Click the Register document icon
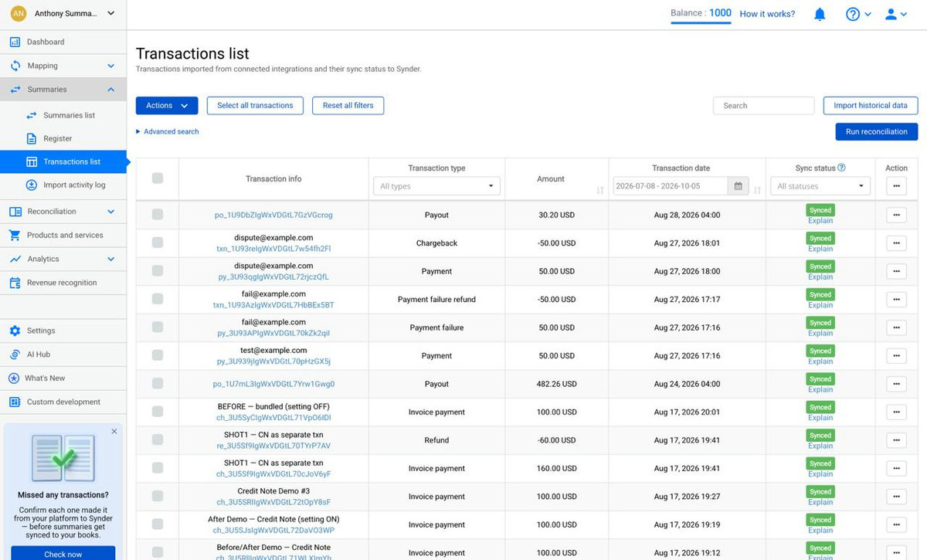 (32, 139)
